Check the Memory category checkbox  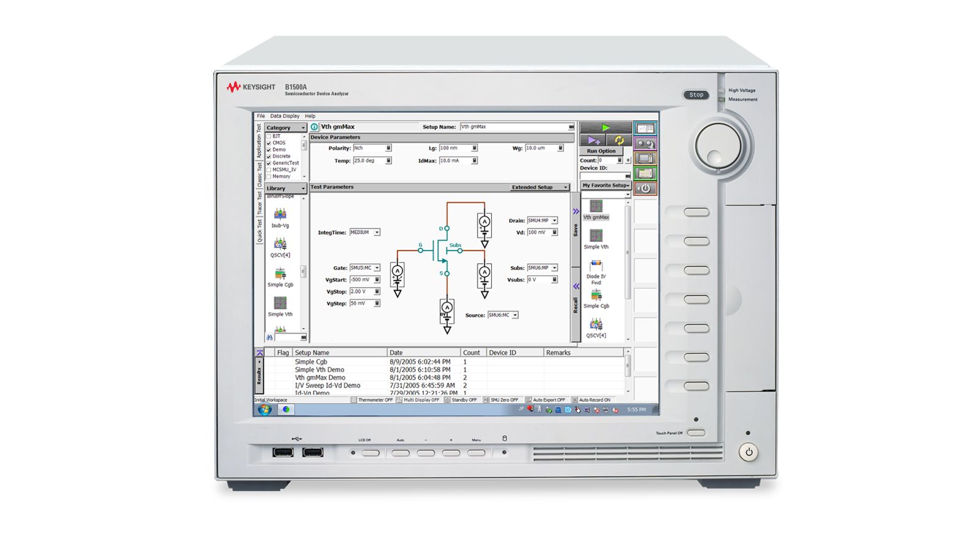(268, 176)
